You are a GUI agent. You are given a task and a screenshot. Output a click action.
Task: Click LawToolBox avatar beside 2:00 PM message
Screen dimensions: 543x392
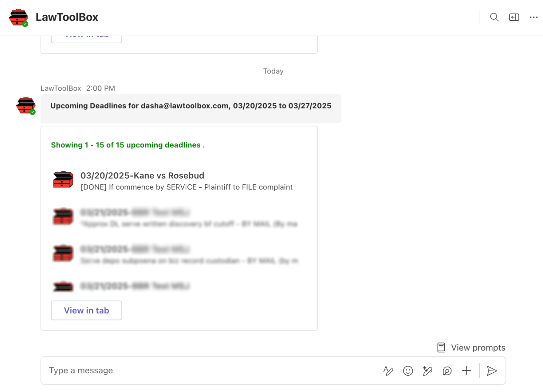pos(26,105)
